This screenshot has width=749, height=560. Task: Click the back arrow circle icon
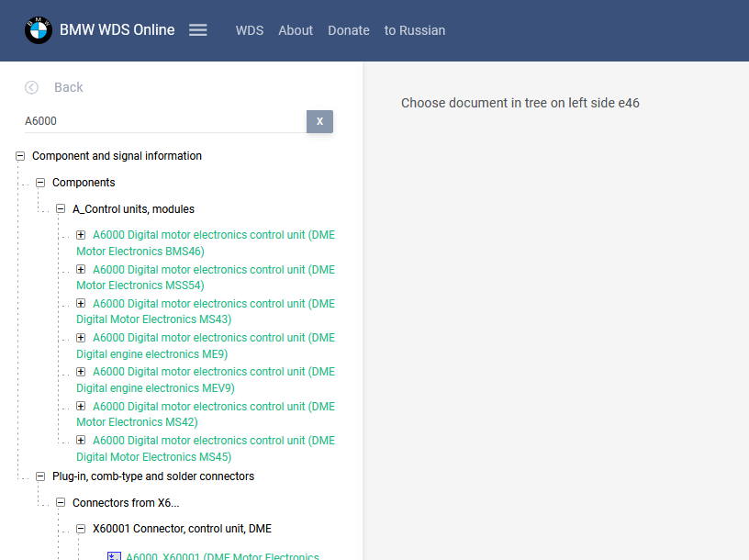(x=31, y=87)
